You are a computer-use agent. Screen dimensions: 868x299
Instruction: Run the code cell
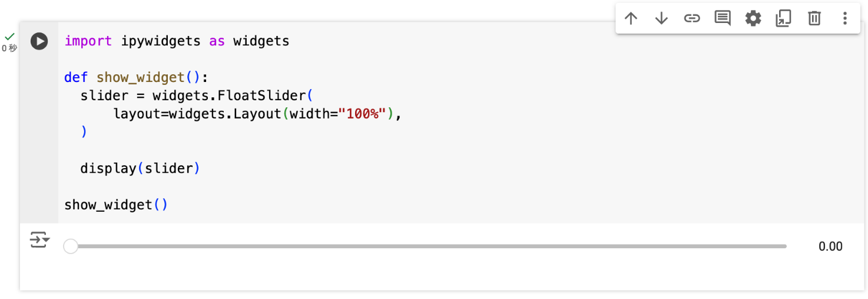point(39,41)
